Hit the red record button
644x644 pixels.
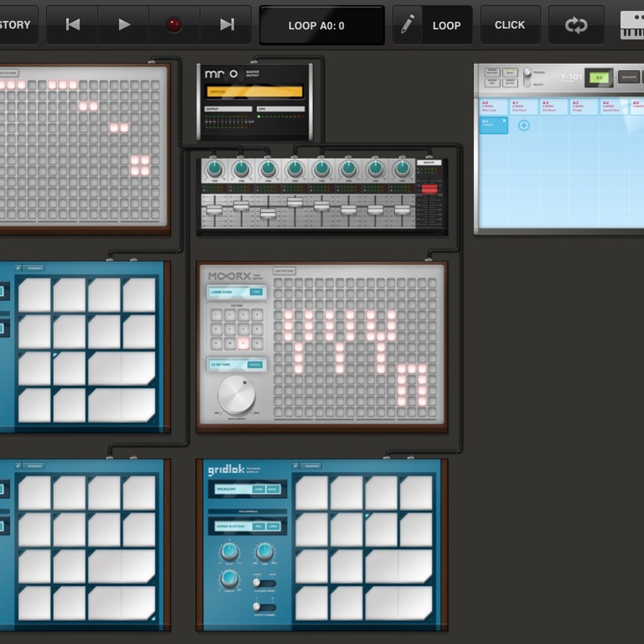[x=174, y=25]
